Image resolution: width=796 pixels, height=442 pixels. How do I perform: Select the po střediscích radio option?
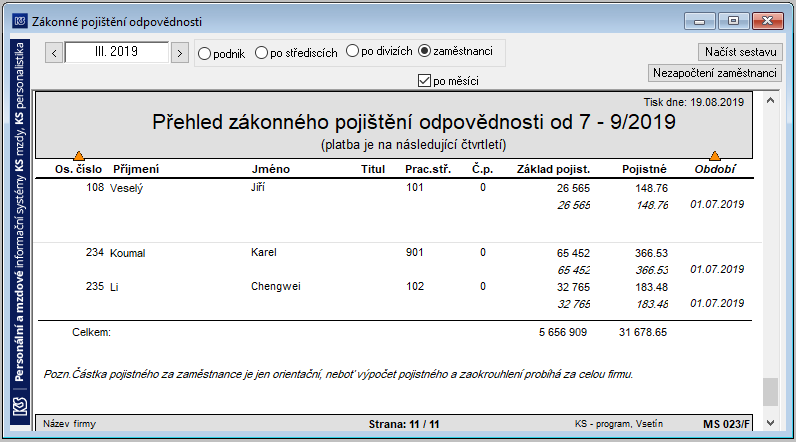(296, 53)
